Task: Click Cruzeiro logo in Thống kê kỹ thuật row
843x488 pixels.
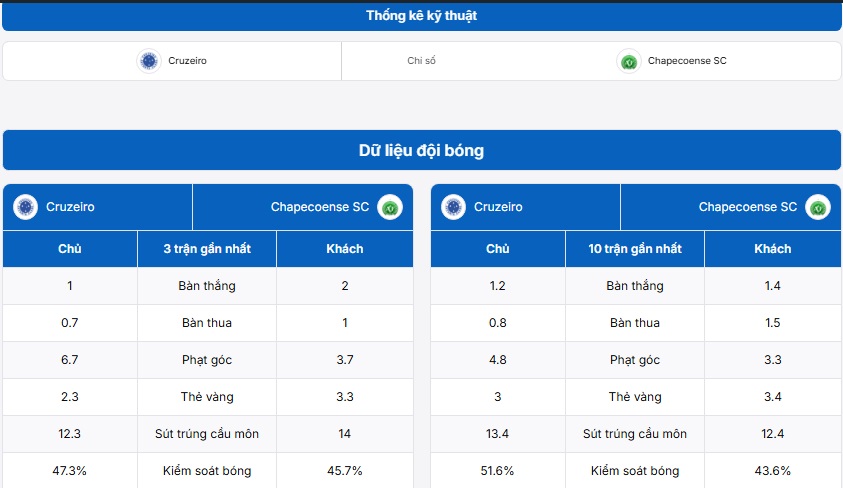Action: (149, 61)
